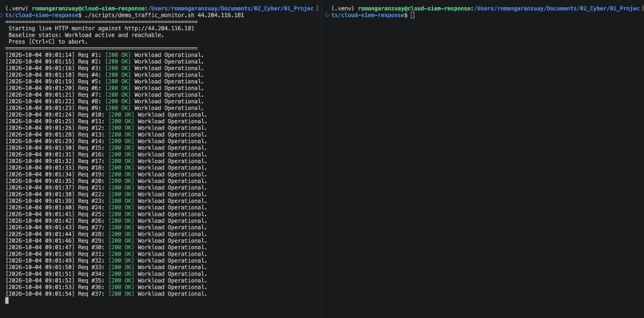
Task: Click the Req #27 log line
Action: coord(106,228)
